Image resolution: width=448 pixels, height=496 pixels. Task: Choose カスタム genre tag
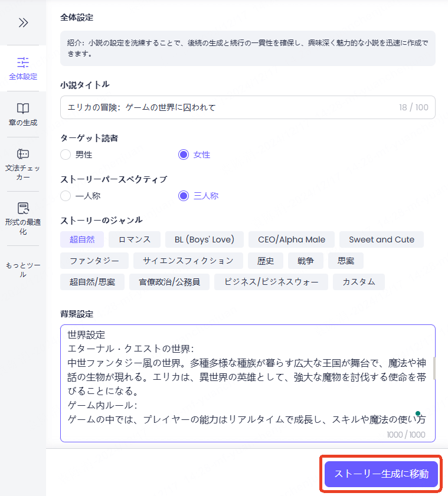pyautogui.click(x=359, y=282)
